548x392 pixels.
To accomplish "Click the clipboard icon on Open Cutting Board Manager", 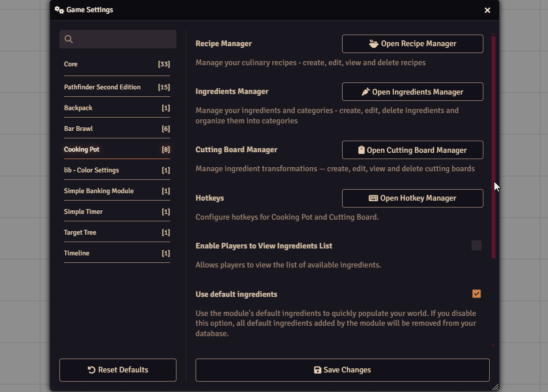I will point(361,150).
